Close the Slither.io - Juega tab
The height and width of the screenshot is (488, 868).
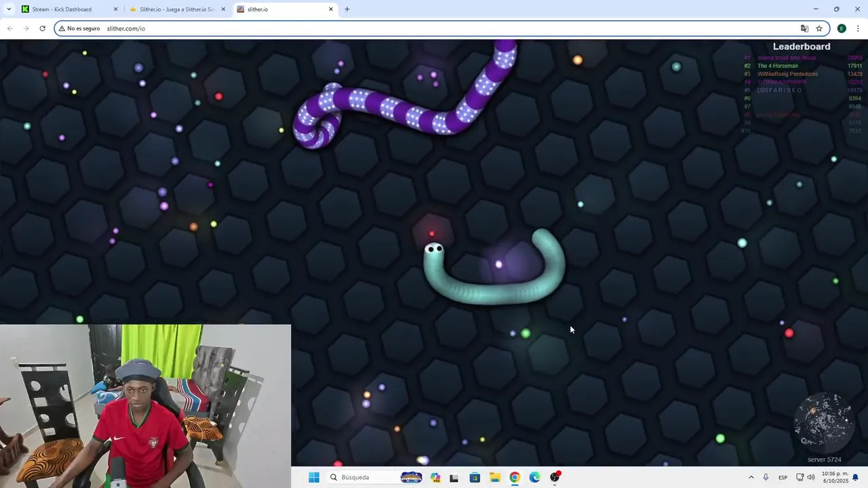pos(223,9)
